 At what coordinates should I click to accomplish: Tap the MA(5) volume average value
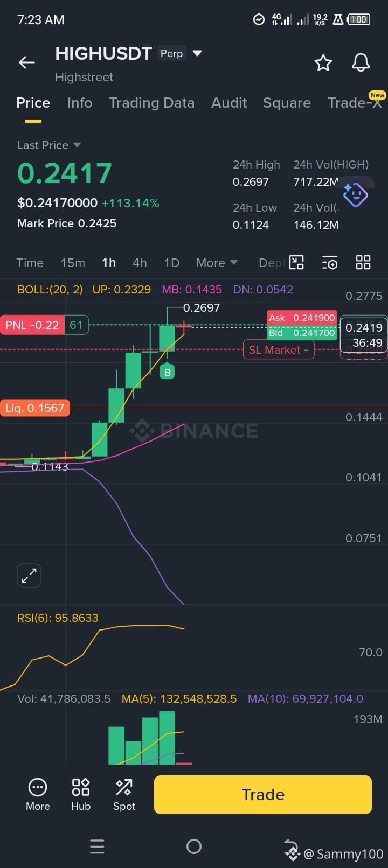[179, 698]
